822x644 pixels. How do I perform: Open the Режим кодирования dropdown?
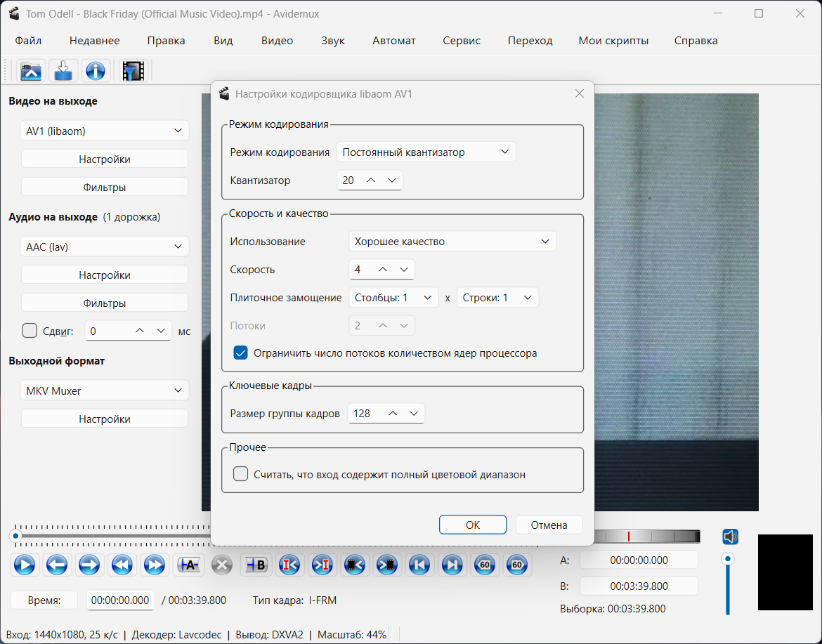tap(426, 152)
